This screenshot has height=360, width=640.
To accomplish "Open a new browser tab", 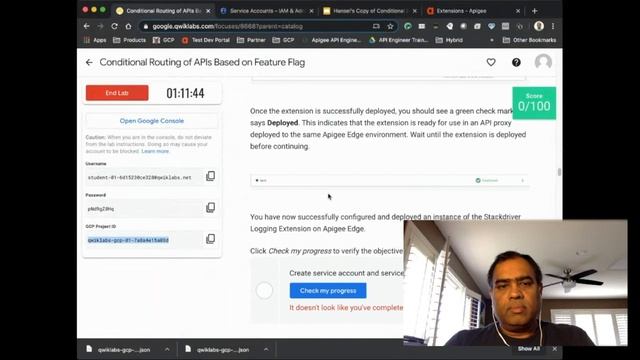I will [535, 11].
